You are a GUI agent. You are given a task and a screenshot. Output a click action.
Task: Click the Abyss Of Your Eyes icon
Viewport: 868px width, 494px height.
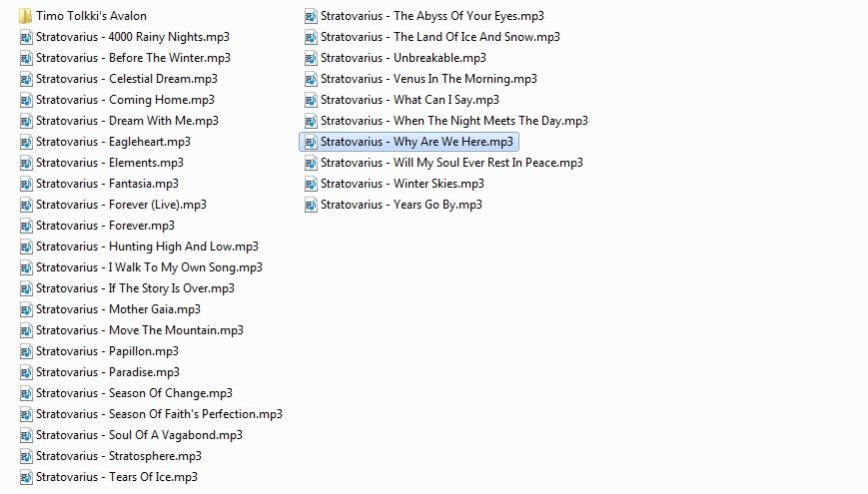point(311,16)
